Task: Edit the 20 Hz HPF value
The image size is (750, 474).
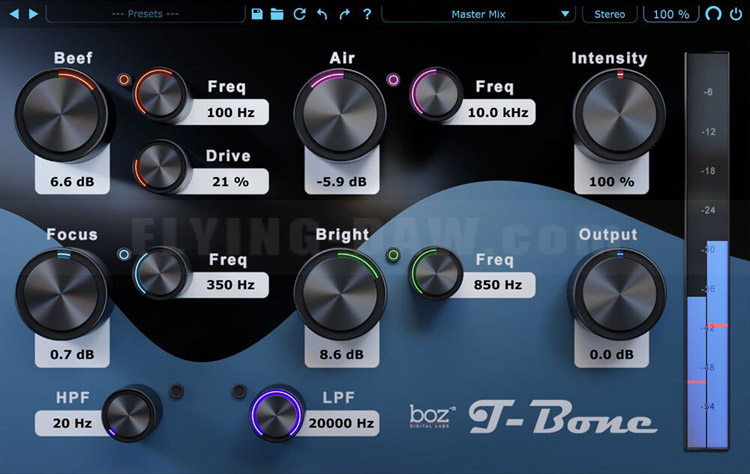Action: [72, 423]
